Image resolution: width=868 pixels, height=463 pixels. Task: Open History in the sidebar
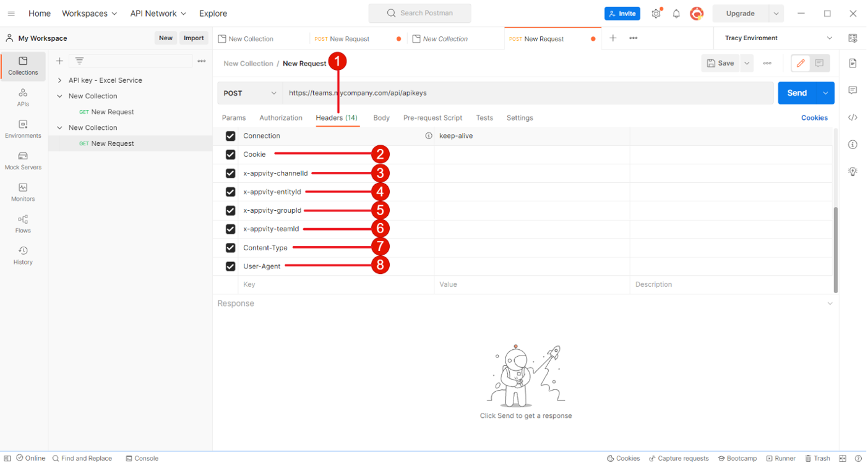(23, 255)
